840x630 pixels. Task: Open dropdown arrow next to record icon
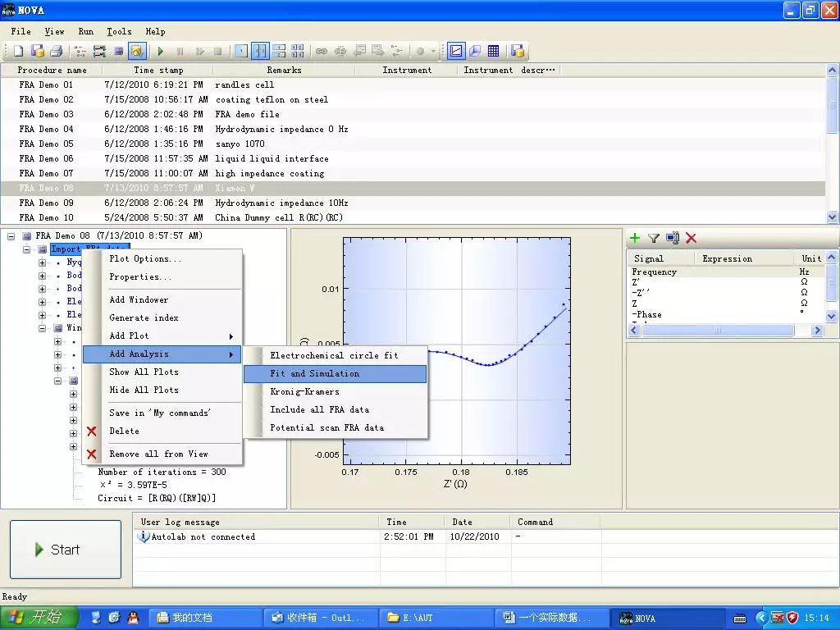(x=433, y=51)
